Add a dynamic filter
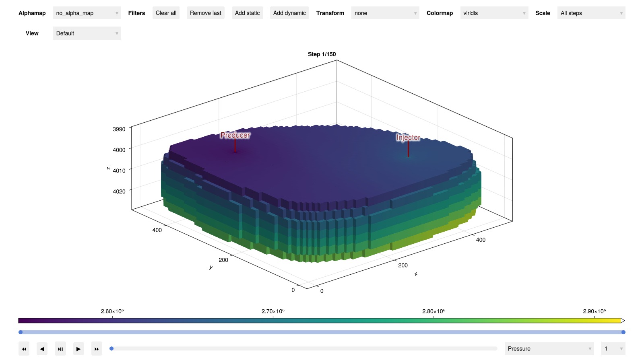The width and height of the screenshot is (644, 362). [289, 13]
